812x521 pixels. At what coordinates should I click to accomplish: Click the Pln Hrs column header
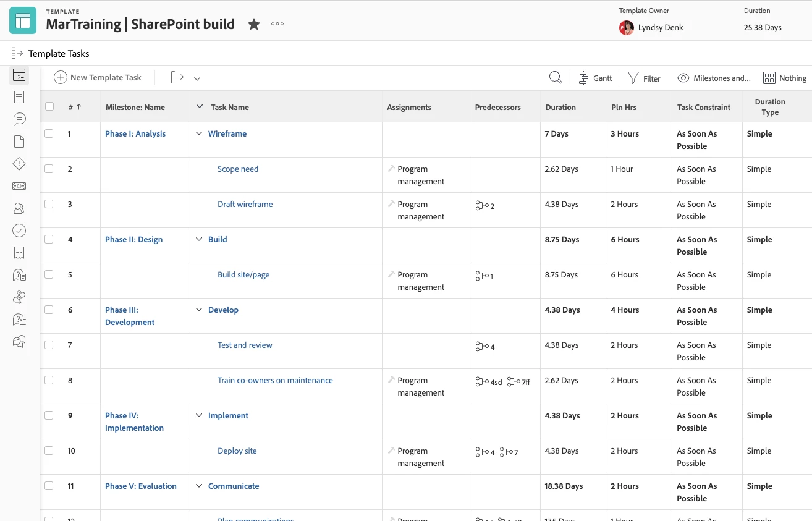coord(624,107)
